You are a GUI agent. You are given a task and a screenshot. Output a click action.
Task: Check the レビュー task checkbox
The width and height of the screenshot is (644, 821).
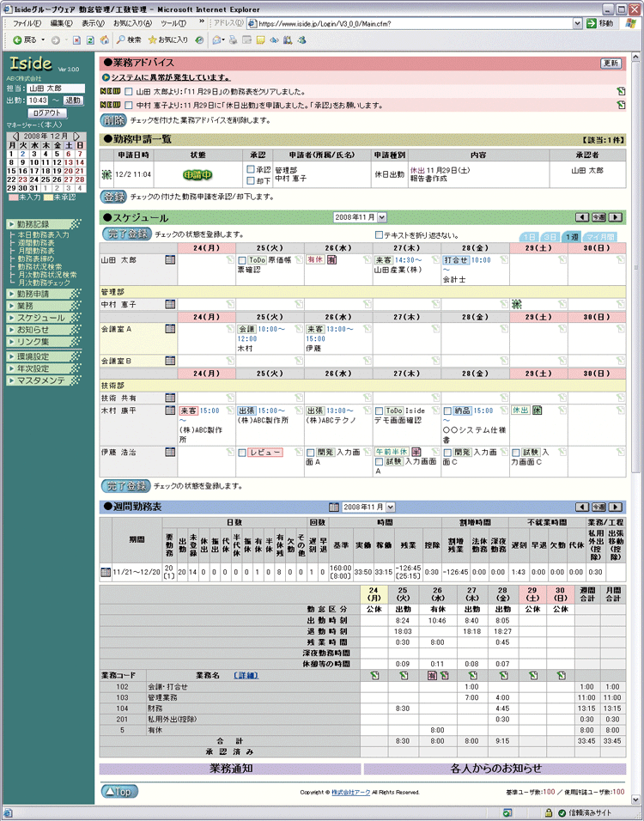[242, 453]
